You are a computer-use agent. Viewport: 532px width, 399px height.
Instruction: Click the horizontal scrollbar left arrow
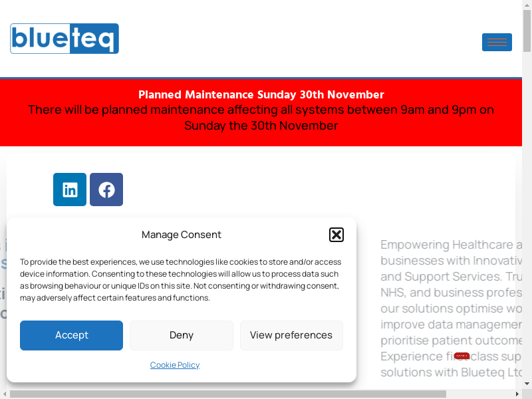click(x=4, y=394)
